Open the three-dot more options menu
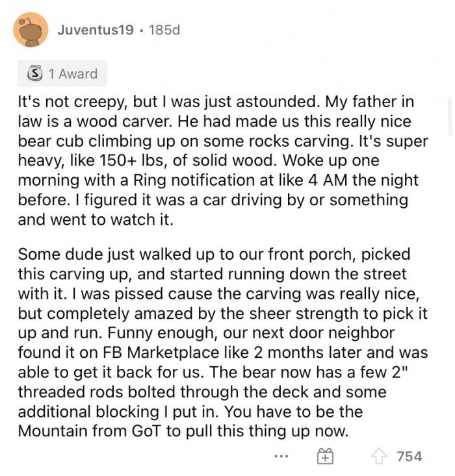455x476 pixels. point(281,456)
